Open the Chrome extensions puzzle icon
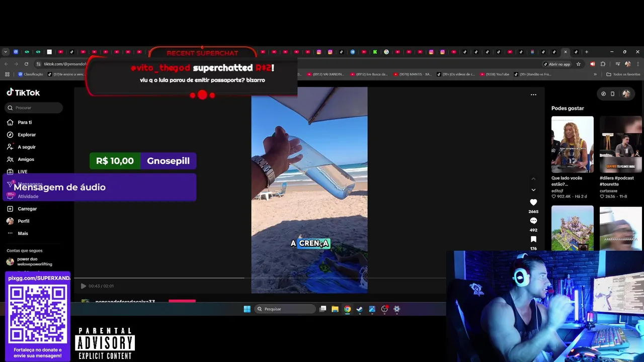The image size is (644, 362). 603,64
